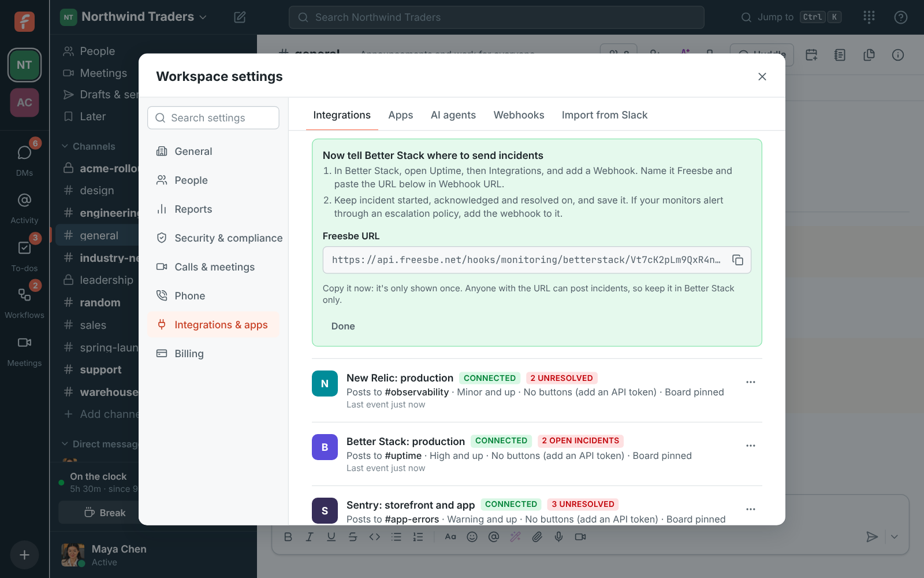Viewport: 924px width, 578px height.
Task: Switch to the Apps tab
Action: tap(401, 115)
